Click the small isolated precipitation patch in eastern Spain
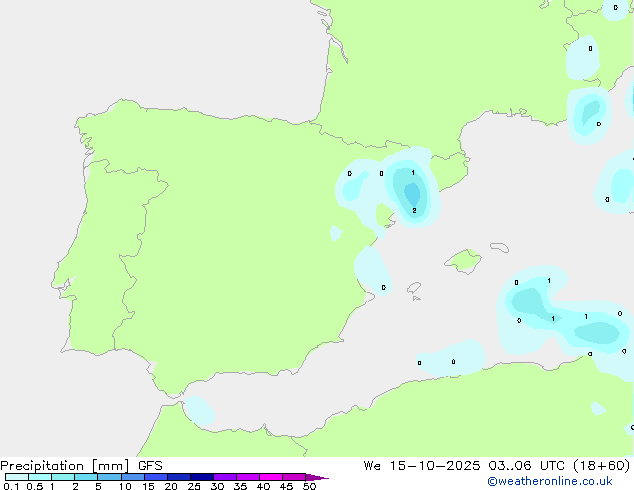Image resolution: width=634 pixels, height=490 pixels. click(337, 233)
